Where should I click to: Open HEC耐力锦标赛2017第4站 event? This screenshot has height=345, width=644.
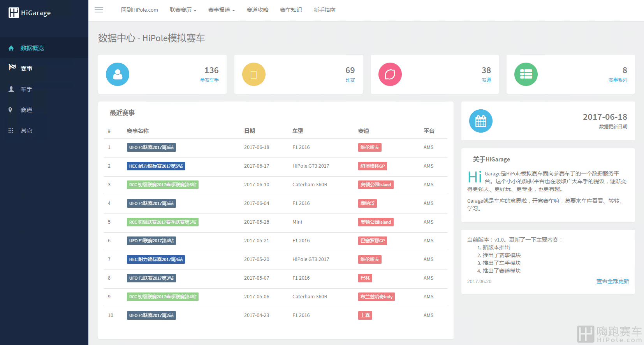click(156, 259)
